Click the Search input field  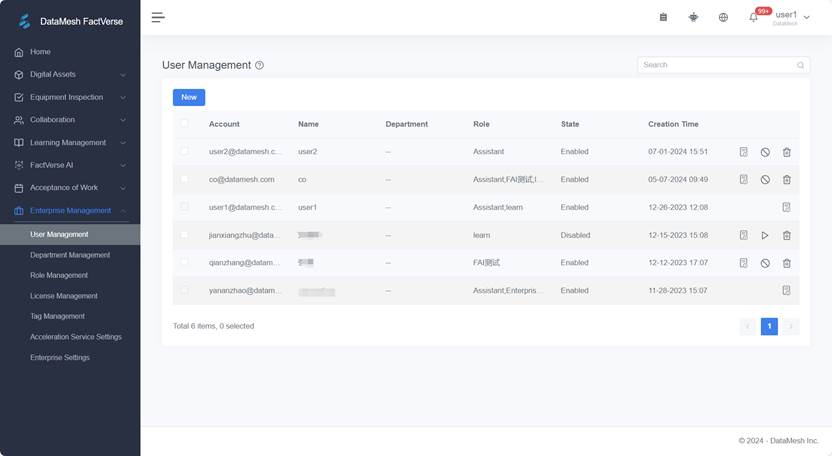[717, 65]
